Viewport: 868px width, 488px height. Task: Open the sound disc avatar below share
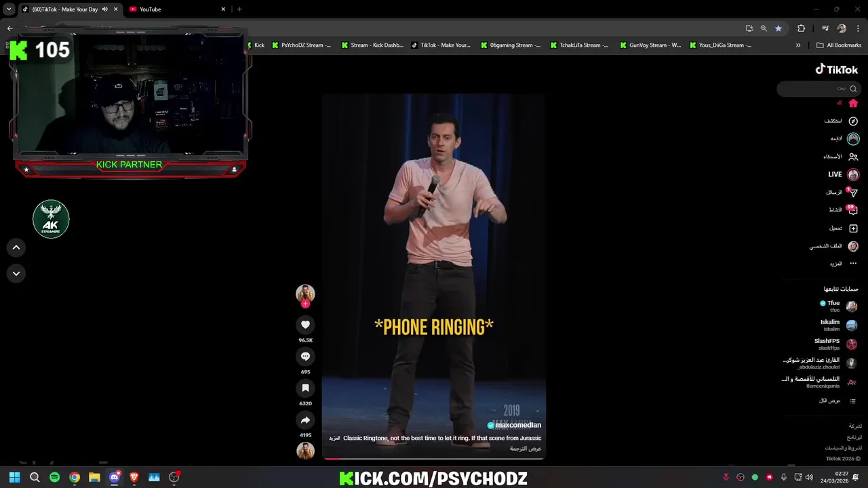[305, 451]
